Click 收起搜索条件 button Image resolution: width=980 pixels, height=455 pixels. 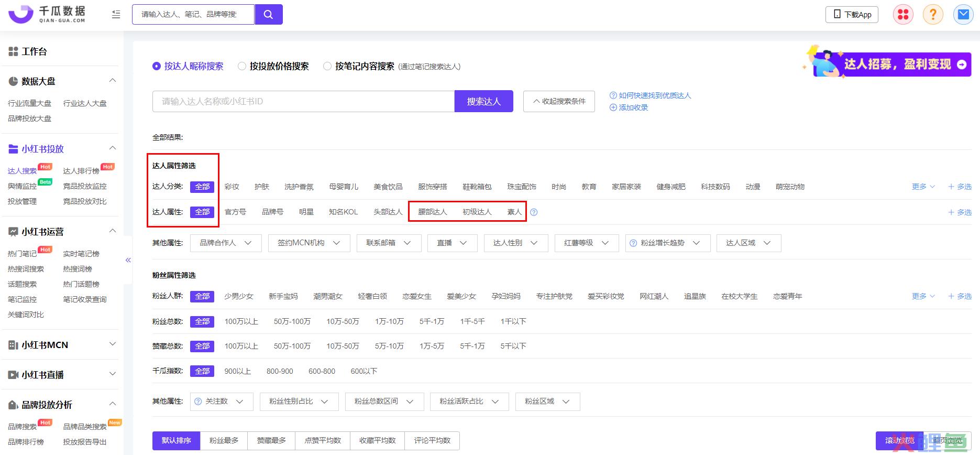point(559,101)
